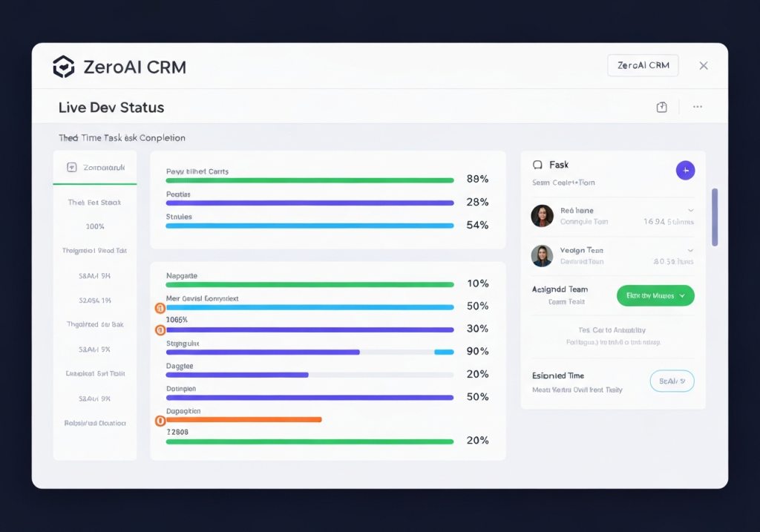The width and height of the screenshot is (760, 532).
Task: Click the outlined button beside Estimated Time
Action: click(x=672, y=381)
